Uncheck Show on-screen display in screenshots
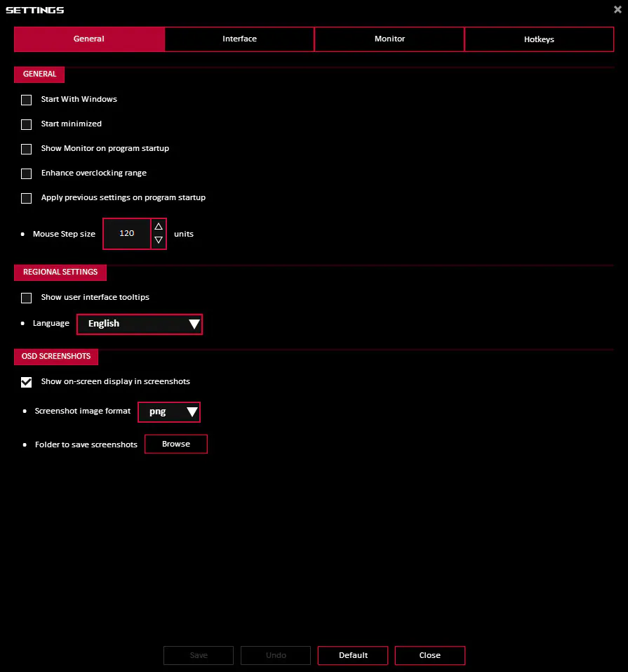Viewport: 628px width, 672px height. 27,382
